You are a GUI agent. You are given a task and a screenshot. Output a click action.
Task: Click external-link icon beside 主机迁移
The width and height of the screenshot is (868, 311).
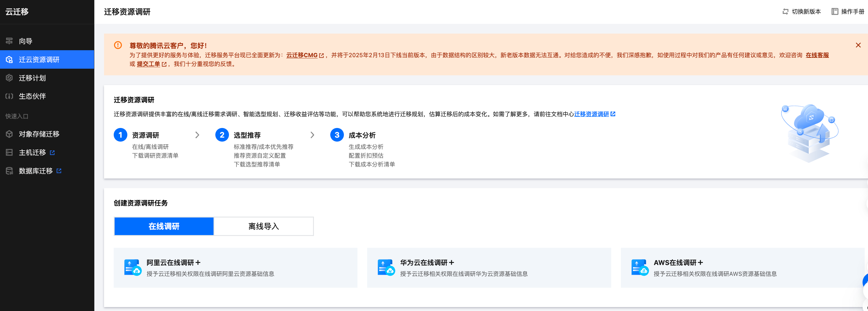pyautogui.click(x=52, y=153)
